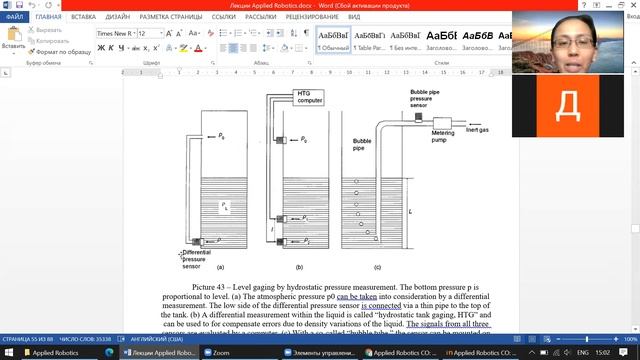Image resolution: width=640 pixels, height=360 pixels.
Task: Apply the Table Par... style
Action: 369,40
